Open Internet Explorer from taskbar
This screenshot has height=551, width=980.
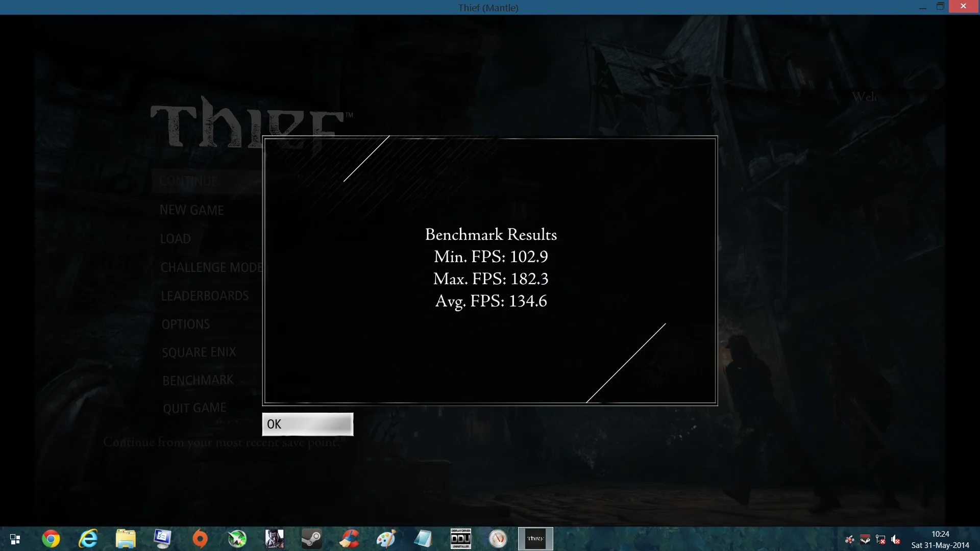[x=88, y=539]
